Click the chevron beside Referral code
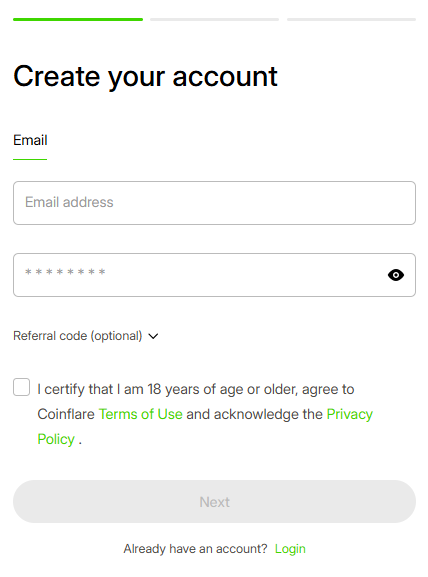 pos(153,336)
